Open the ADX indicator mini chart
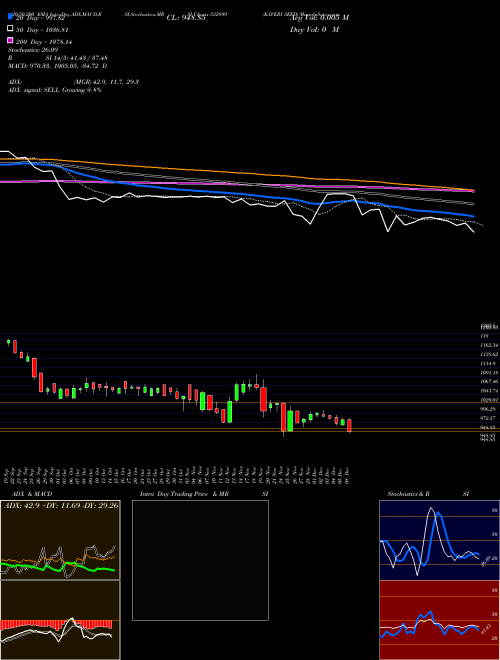This screenshot has width=500, height=660. (60, 540)
